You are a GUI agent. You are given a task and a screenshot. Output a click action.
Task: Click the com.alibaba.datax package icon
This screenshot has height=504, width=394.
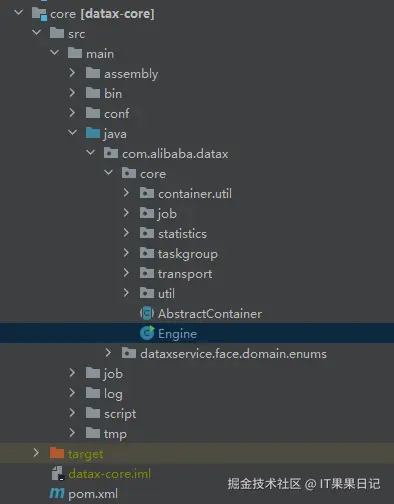click(111, 153)
